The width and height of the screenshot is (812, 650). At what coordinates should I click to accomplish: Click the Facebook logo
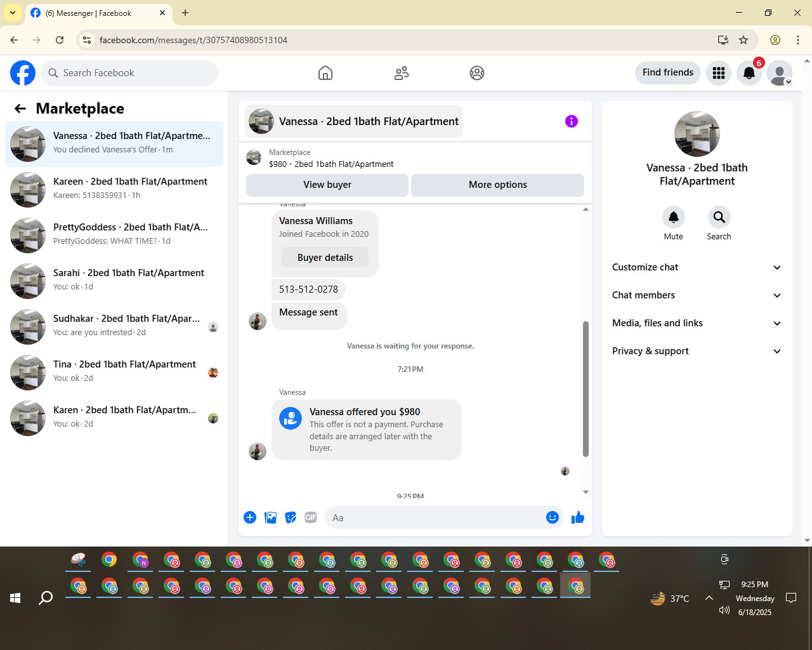point(23,73)
